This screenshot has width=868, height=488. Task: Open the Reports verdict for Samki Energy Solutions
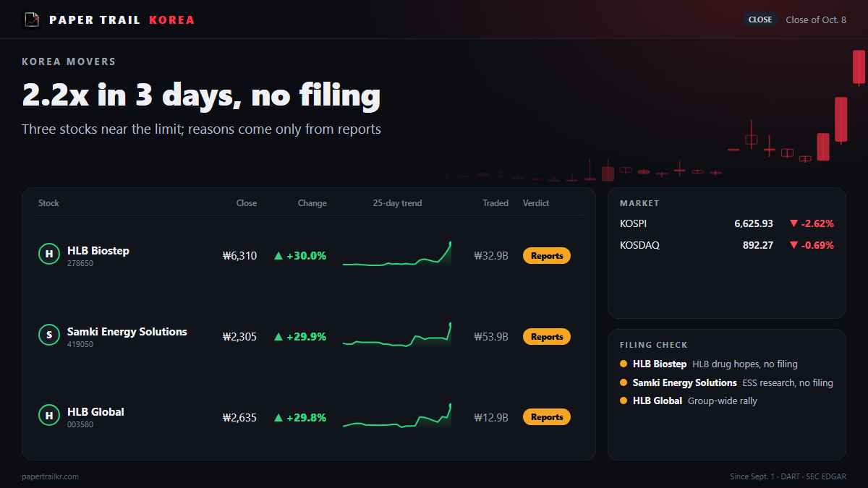pyautogui.click(x=547, y=336)
